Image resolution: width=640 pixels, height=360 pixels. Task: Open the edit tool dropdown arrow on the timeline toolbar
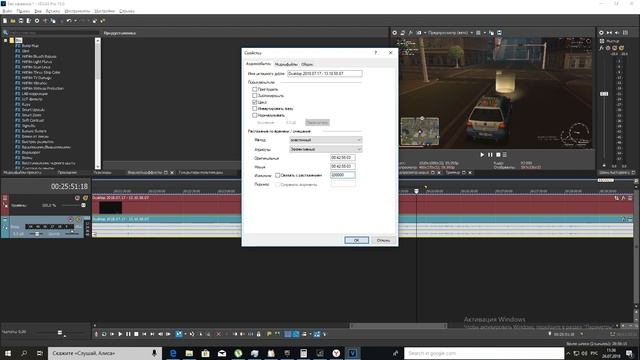(x=185, y=334)
